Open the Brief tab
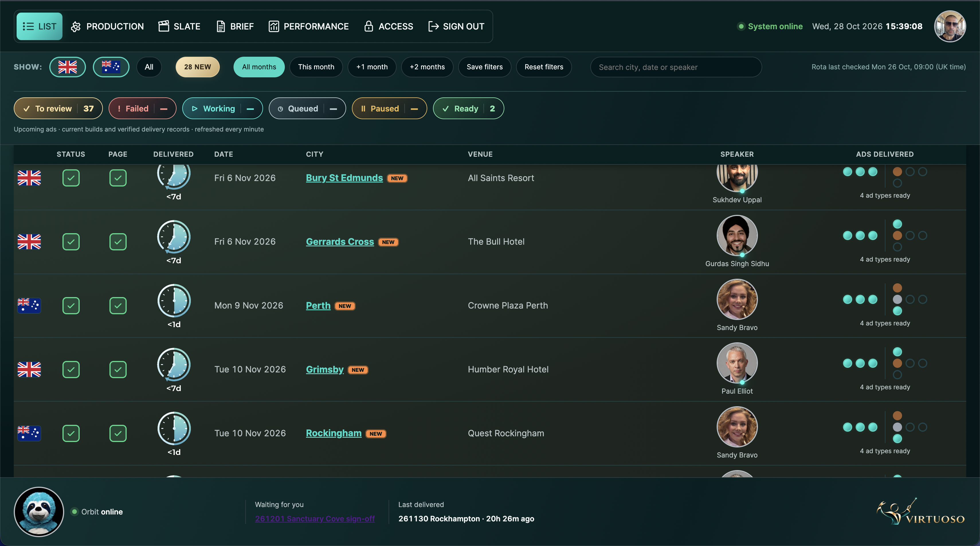 235,26
